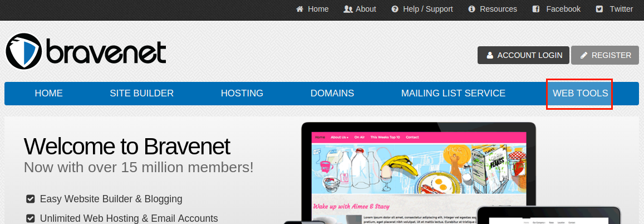The height and width of the screenshot is (224, 644).
Task: Click the user icon in Account Login
Action: [490, 56]
